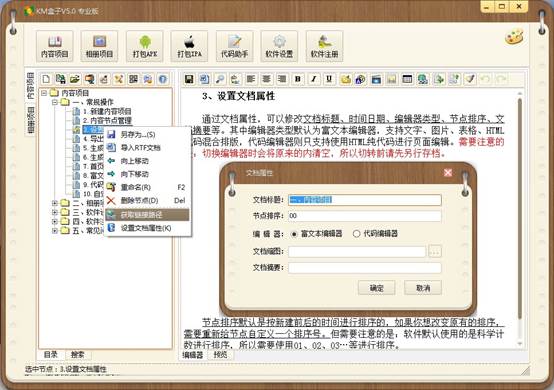Click the … browse button beside 文档缩图
Screen dimensions: 554x390
pos(435,252)
